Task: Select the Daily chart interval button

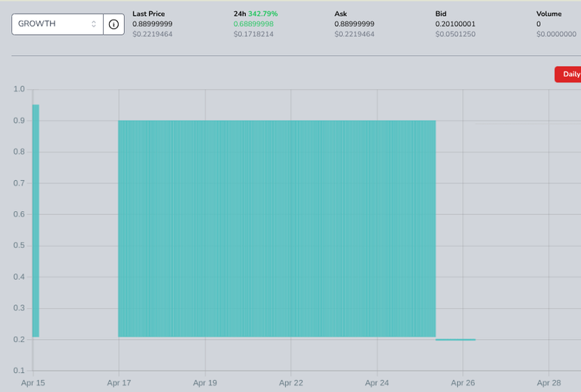Action: pyautogui.click(x=568, y=74)
